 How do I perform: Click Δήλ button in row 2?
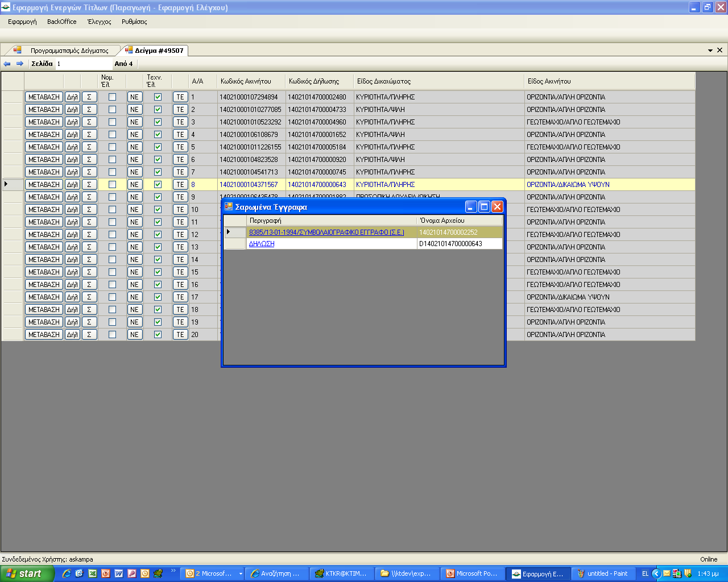72,110
